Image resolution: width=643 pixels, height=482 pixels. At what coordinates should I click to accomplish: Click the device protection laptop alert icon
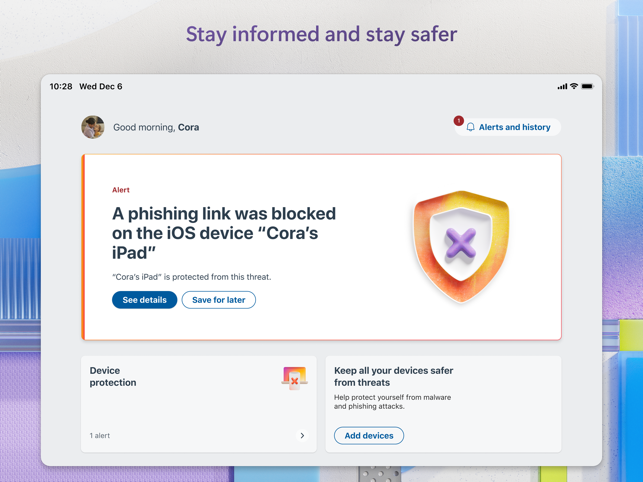(294, 378)
